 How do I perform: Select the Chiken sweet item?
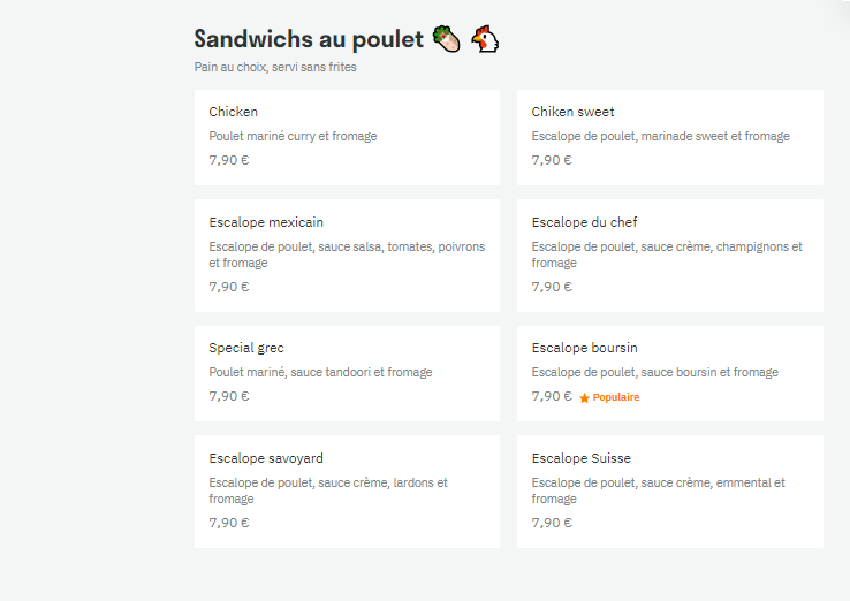coord(670,138)
